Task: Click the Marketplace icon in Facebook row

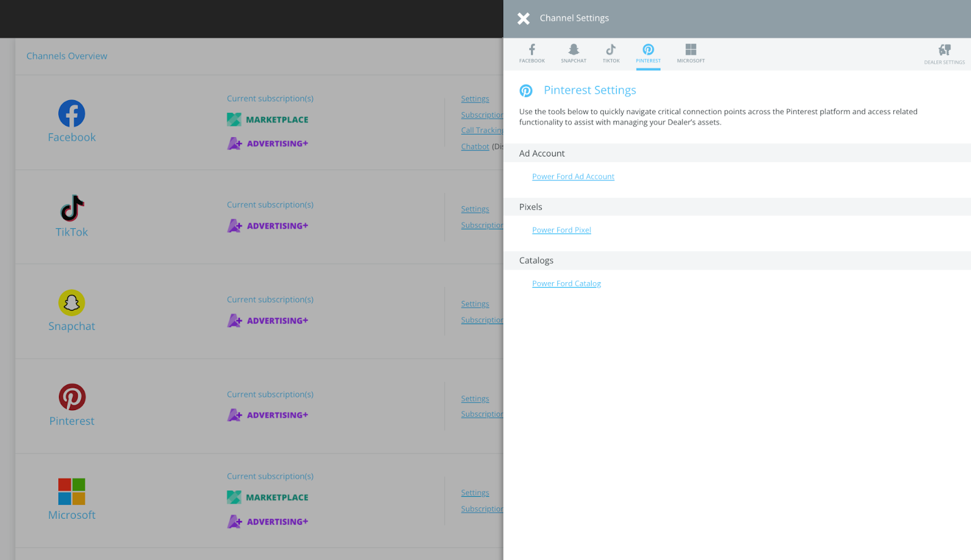Action: (x=234, y=120)
